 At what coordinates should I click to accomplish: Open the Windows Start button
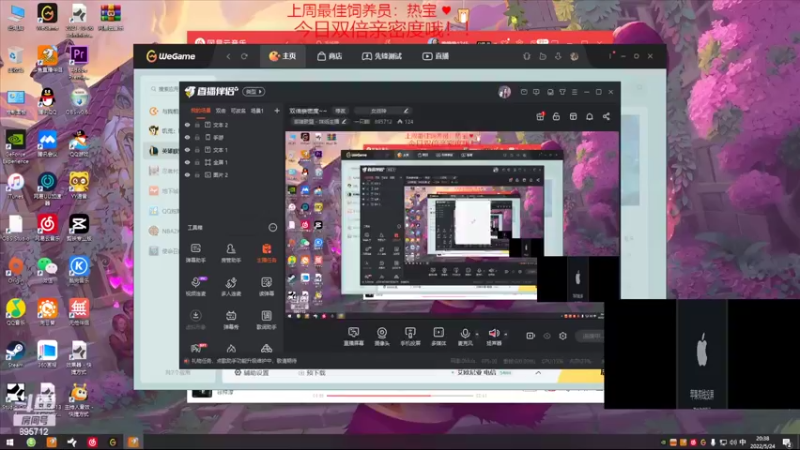(x=10, y=442)
